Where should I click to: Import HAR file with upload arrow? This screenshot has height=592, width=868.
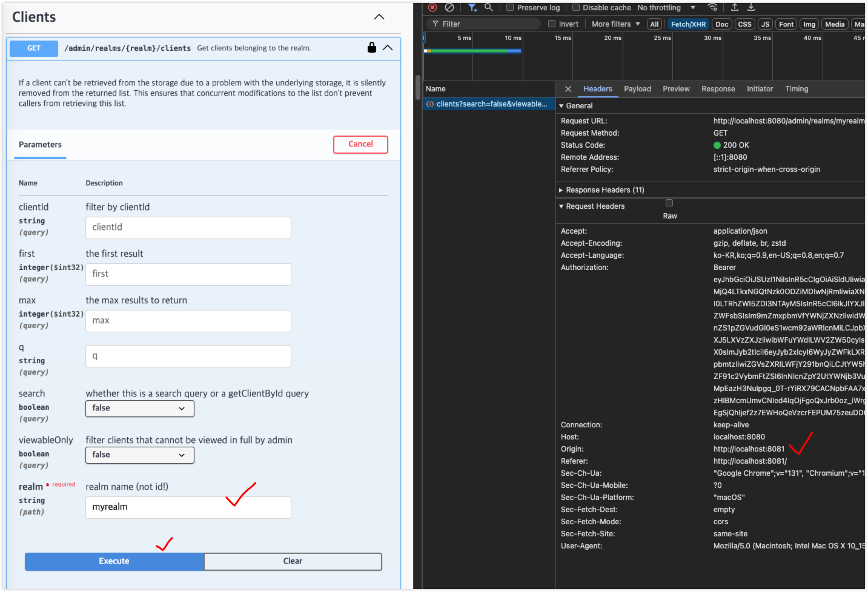click(734, 7)
